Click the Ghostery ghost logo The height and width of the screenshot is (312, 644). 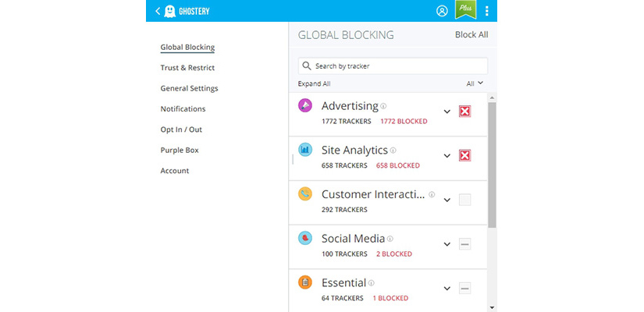click(169, 11)
